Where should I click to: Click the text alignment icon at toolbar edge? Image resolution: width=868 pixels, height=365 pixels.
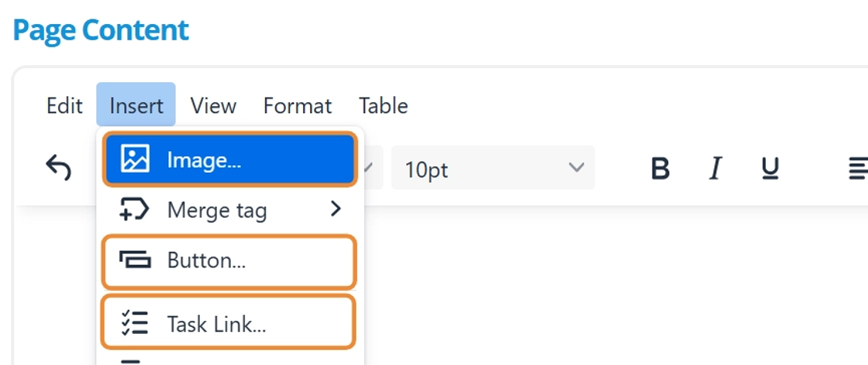point(858,168)
